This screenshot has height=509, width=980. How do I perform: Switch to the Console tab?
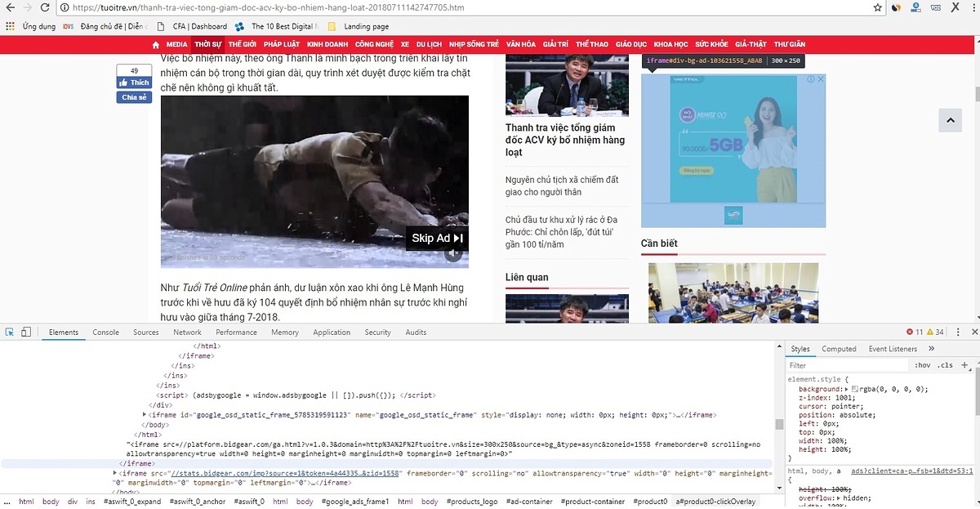tap(105, 333)
